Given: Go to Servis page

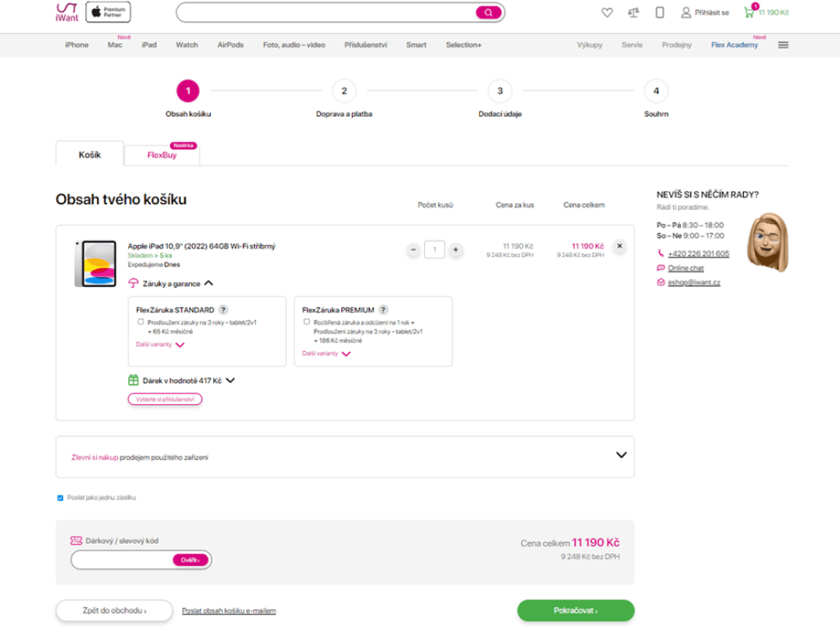Looking at the screenshot, I should [632, 45].
